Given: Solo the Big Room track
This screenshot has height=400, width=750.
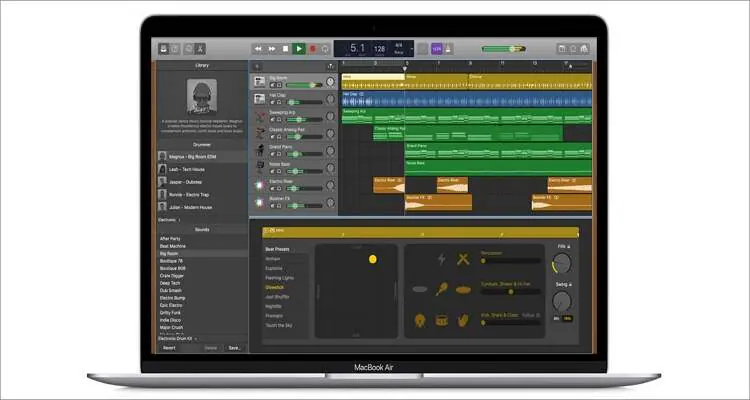Looking at the screenshot, I should [279, 85].
